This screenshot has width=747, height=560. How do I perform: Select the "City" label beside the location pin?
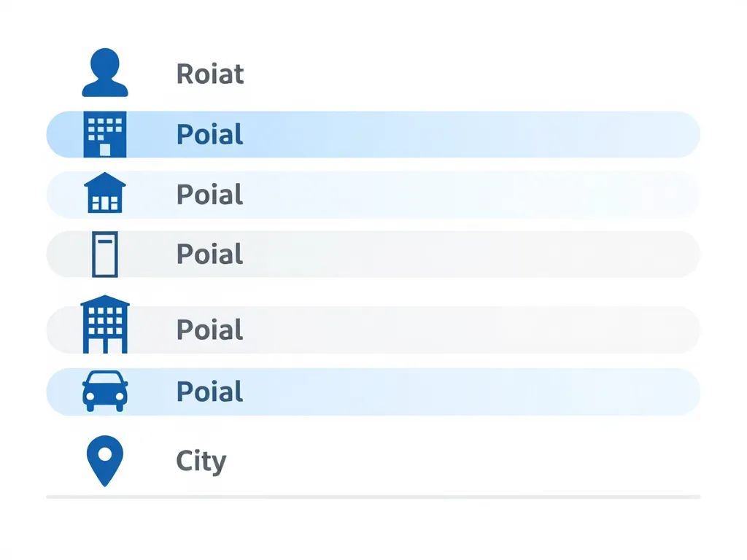(x=201, y=462)
